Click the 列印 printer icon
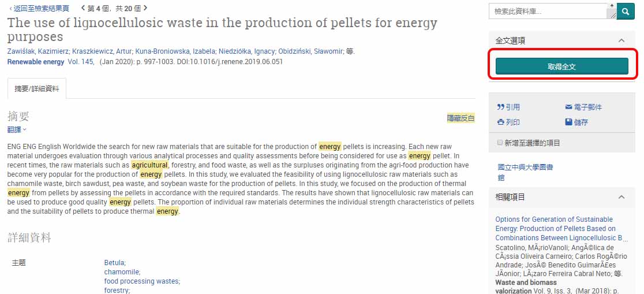This screenshot has width=644, height=294. [500, 122]
